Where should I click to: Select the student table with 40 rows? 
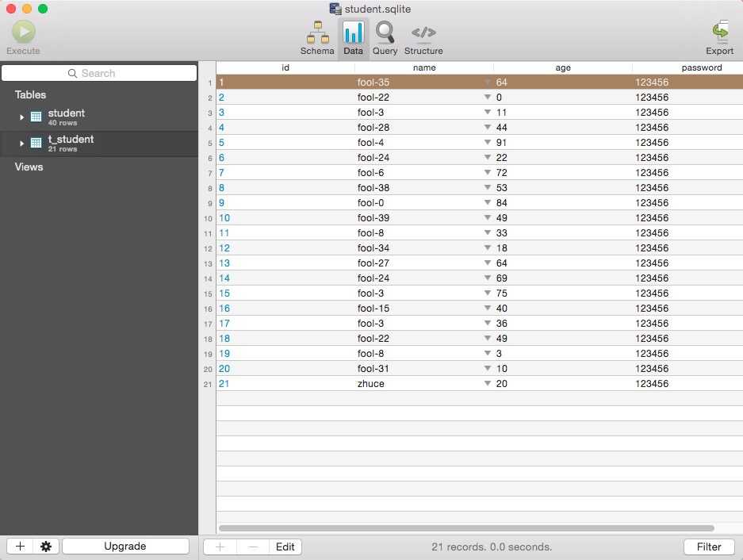click(99, 117)
